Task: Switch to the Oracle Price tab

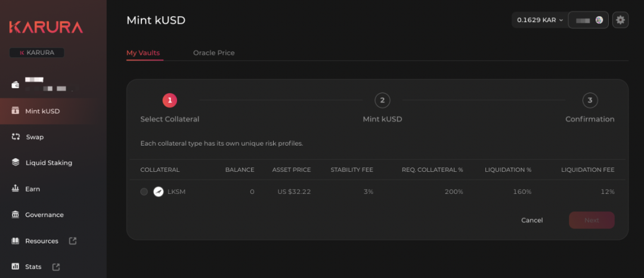Action: tap(213, 52)
